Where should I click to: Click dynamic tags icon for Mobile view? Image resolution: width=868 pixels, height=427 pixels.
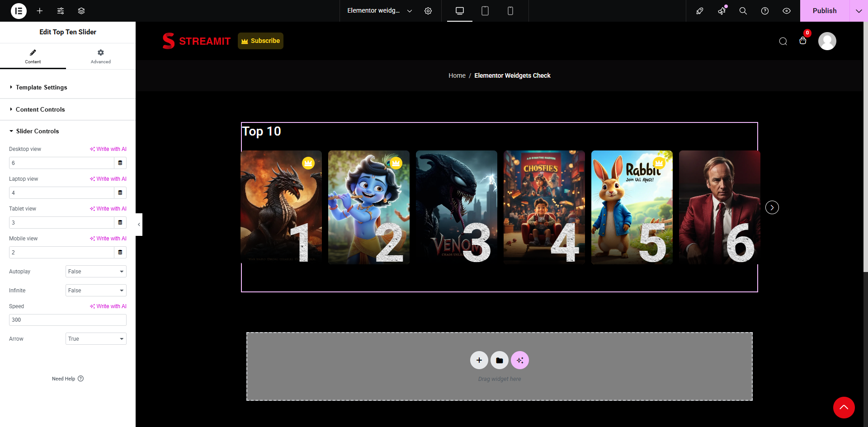tap(120, 252)
